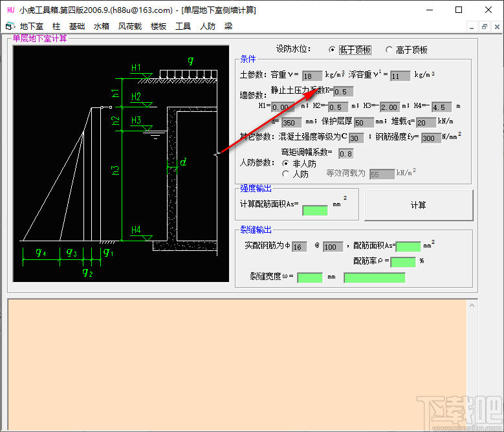Click the 堆载 q input field
The width and height of the screenshot is (504, 432).
(426, 123)
